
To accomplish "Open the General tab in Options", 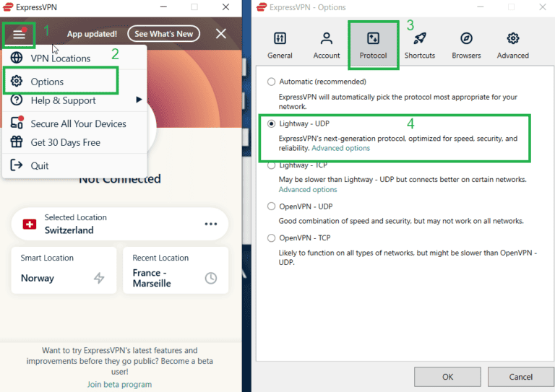I will click(x=280, y=45).
